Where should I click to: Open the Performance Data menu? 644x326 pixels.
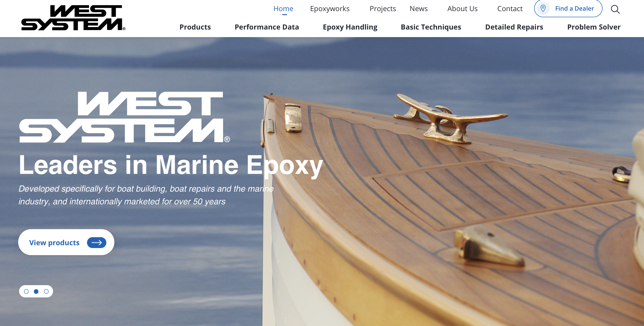point(267,27)
